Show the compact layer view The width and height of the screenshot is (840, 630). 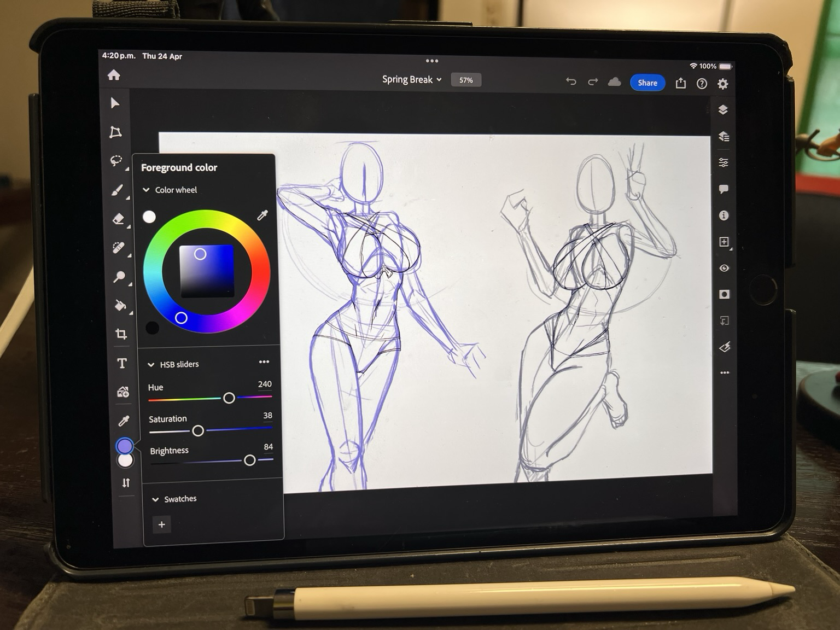point(723,110)
